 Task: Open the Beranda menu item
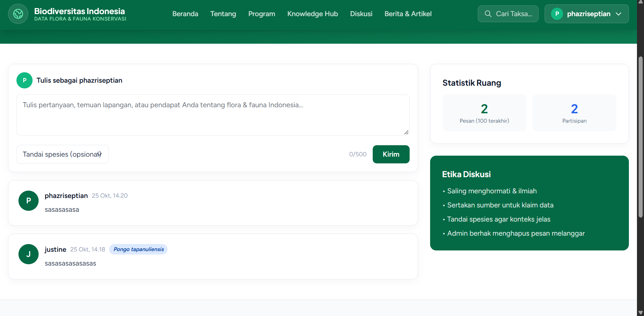coord(185,14)
